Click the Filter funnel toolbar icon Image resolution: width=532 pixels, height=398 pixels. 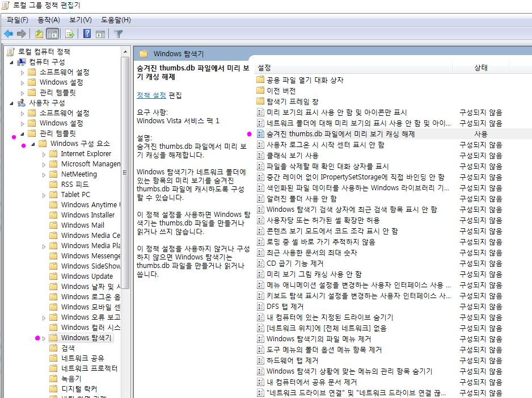(118, 33)
